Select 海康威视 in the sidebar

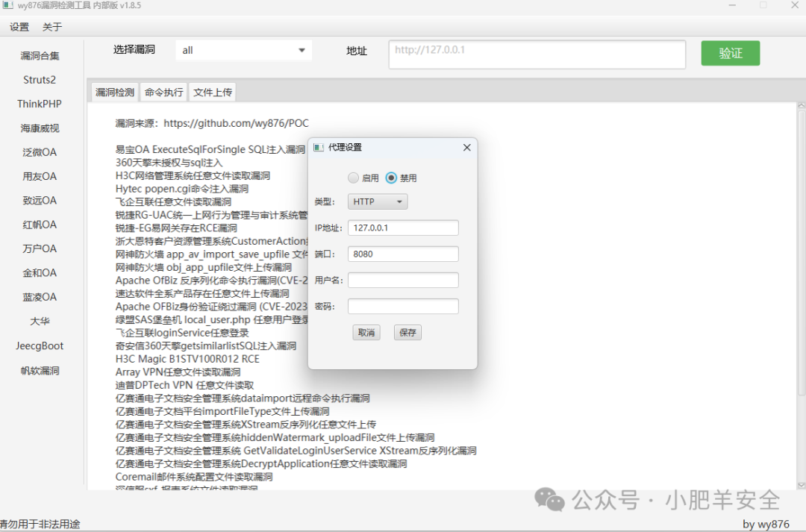pyautogui.click(x=40, y=128)
